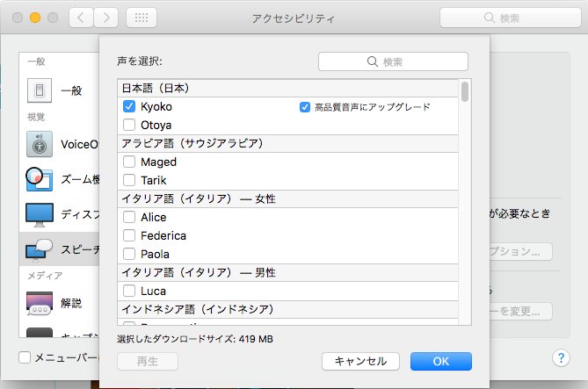The height and width of the screenshot is (389, 588).
Task: Click the イタリア語（イタリア）— 女性 header
Action: click(288, 199)
